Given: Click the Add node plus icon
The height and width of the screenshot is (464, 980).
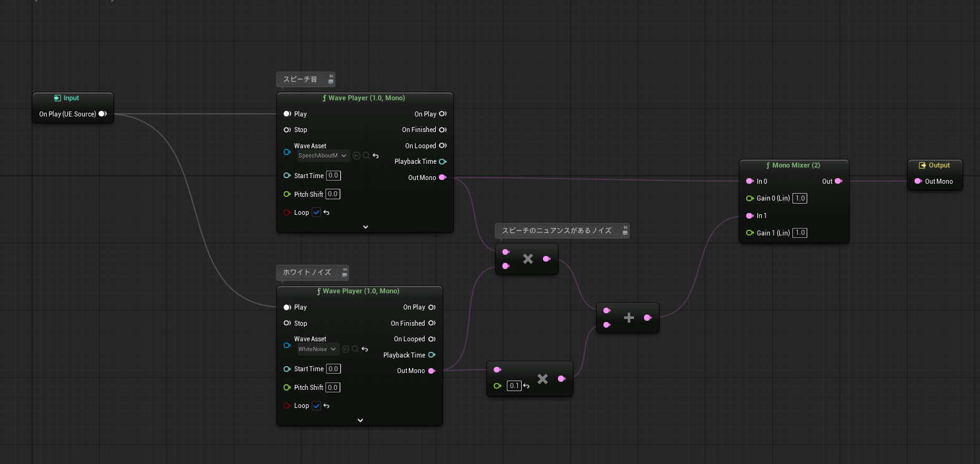Looking at the screenshot, I should coord(628,318).
